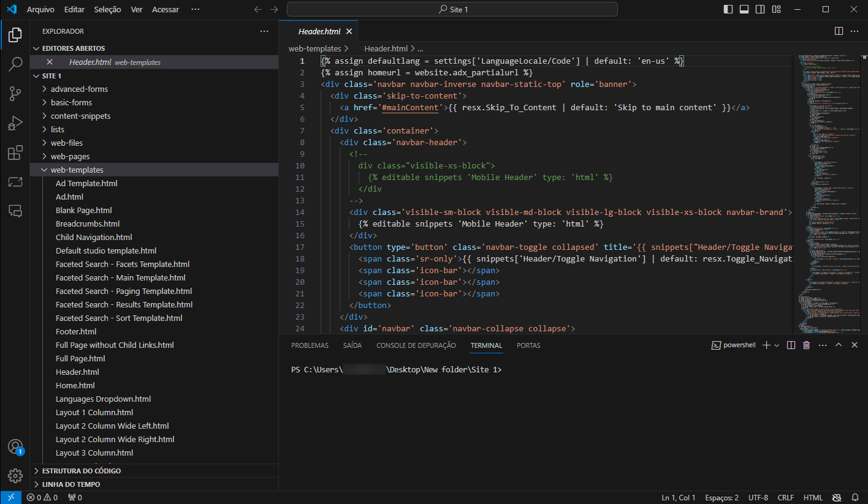Open new terminal launch profile dropdown arrow
The image size is (868, 504).
click(x=777, y=345)
